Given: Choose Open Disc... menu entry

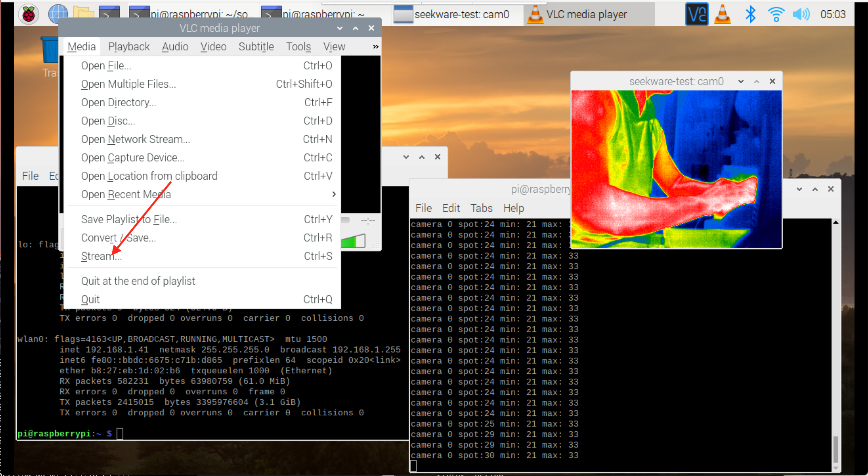Looking at the screenshot, I should (202, 121).
